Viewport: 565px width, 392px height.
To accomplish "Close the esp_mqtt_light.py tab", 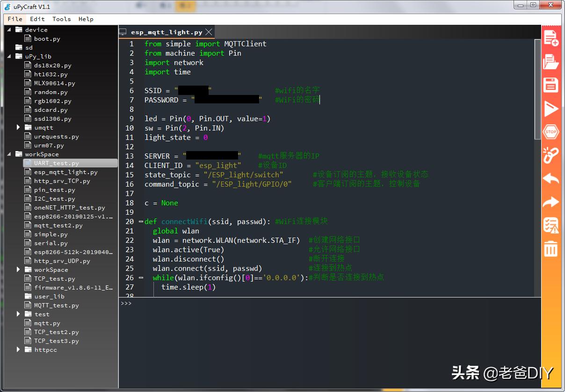I will pyautogui.click(x=209, y=32).
